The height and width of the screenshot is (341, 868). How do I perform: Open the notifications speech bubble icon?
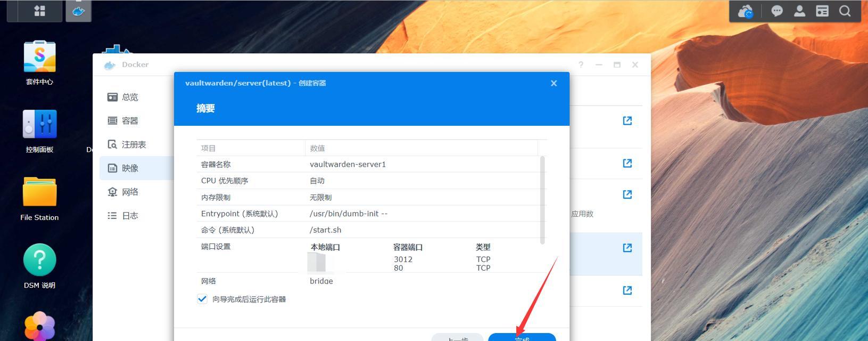(x=777, y=11)
